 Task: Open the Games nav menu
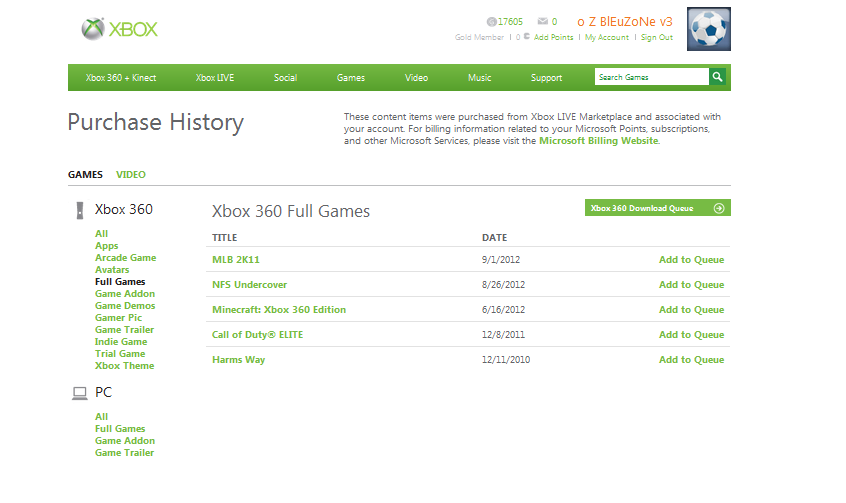click(351, 78)
